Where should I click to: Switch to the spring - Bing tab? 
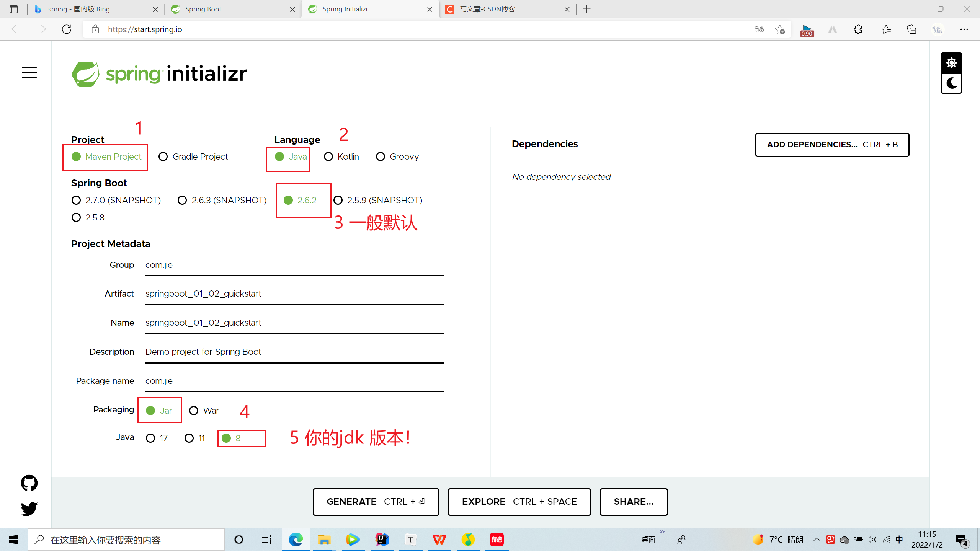point(96,9)
